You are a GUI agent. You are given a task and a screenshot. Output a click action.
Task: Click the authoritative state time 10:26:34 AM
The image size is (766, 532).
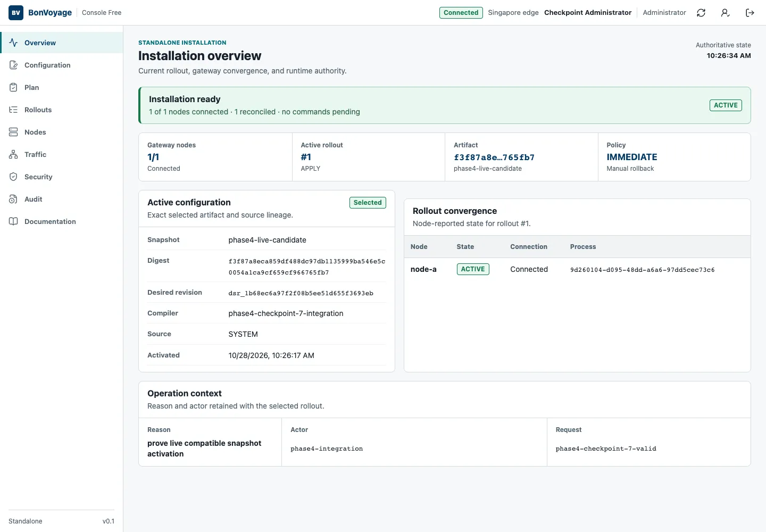click(729, 55)
